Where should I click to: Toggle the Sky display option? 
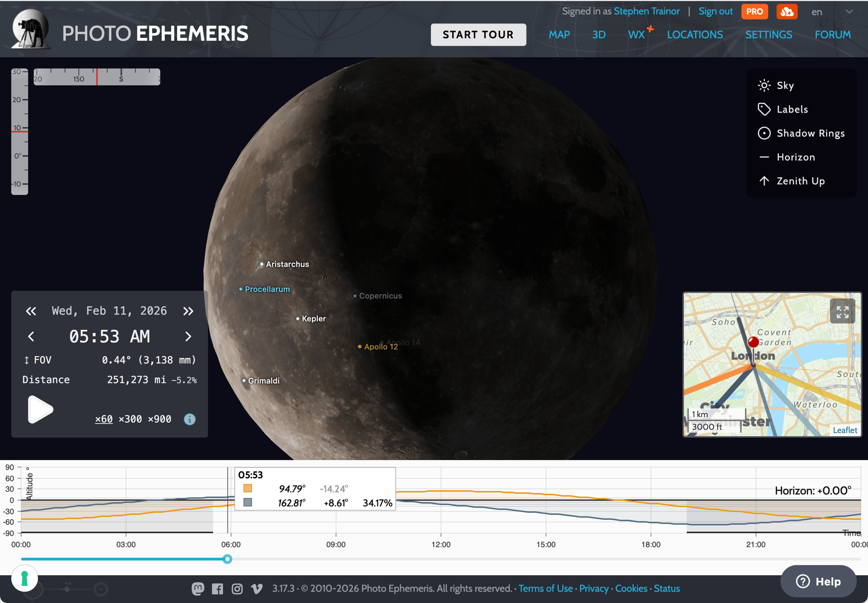click(785, 85)
